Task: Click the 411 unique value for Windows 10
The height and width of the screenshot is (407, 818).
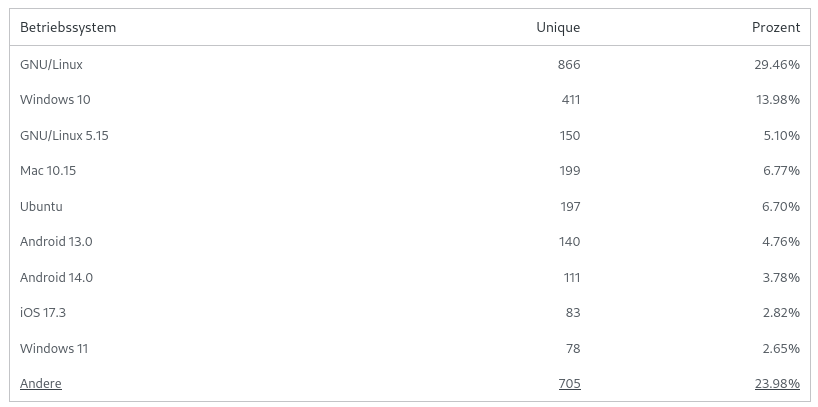Action: (571, 100)
